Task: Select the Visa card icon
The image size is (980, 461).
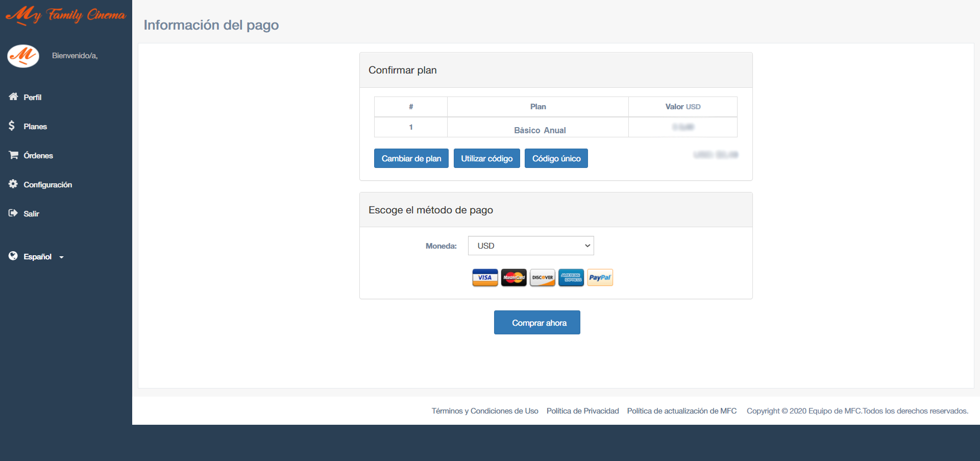Action: pos(485,278)
